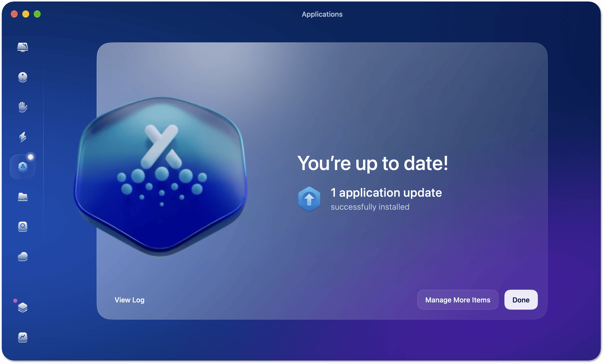
Task: Click the Applications window title
Action: 322,14
